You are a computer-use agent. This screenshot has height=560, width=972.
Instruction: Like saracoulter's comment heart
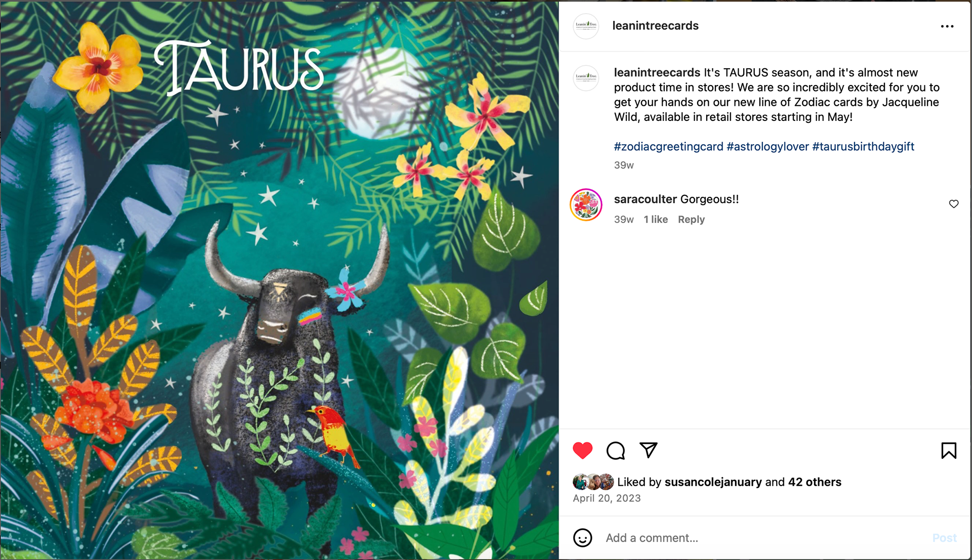coord(954,204)
